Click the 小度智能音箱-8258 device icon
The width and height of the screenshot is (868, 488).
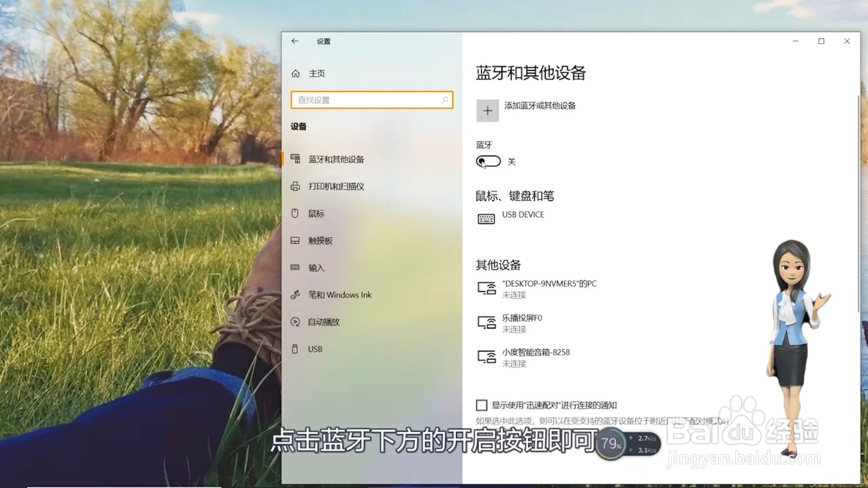487,357
